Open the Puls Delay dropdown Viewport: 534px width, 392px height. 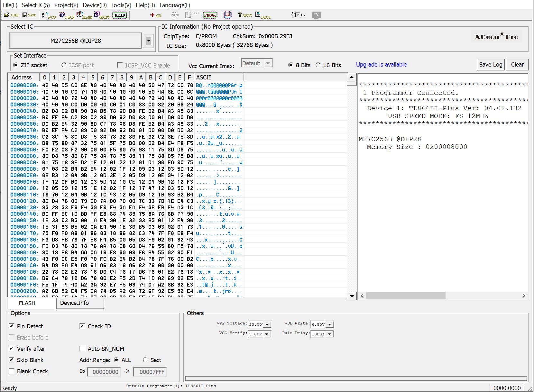(329, 334)
